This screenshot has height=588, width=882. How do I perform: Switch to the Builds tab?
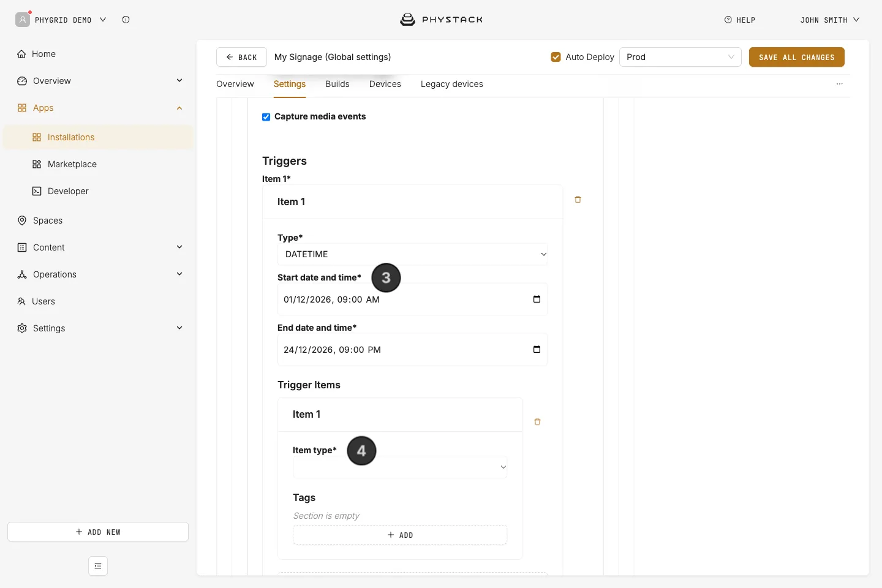pyautogui.click(x=337, y=84)
